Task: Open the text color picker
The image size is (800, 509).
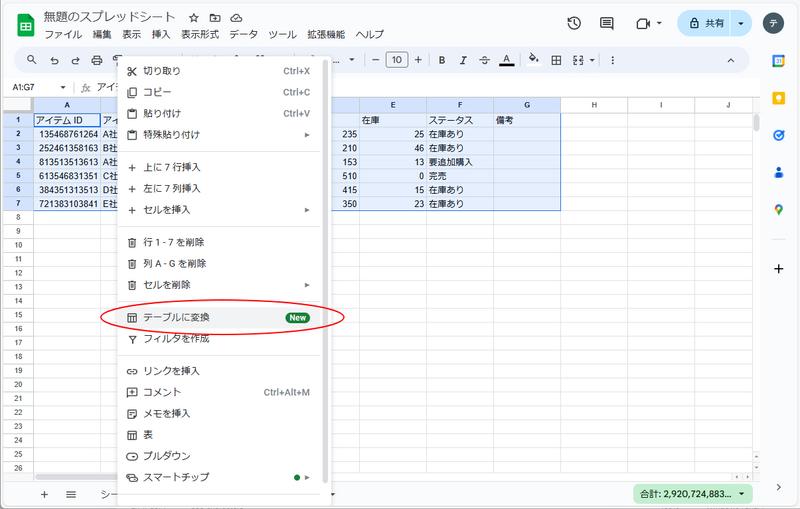Action: point(507,60)
